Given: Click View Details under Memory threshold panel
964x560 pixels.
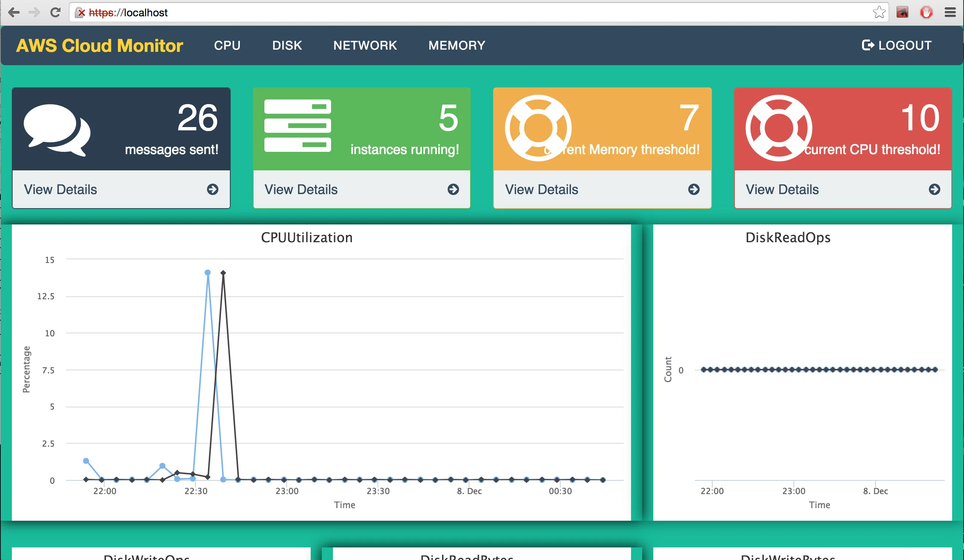Looking at the screenshot, I should tap(541, 189).
